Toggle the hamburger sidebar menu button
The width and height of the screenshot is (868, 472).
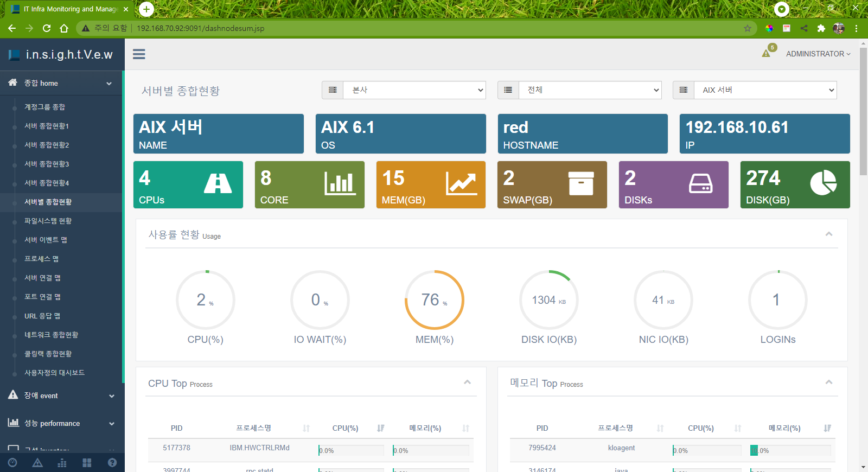coord(139,54)
